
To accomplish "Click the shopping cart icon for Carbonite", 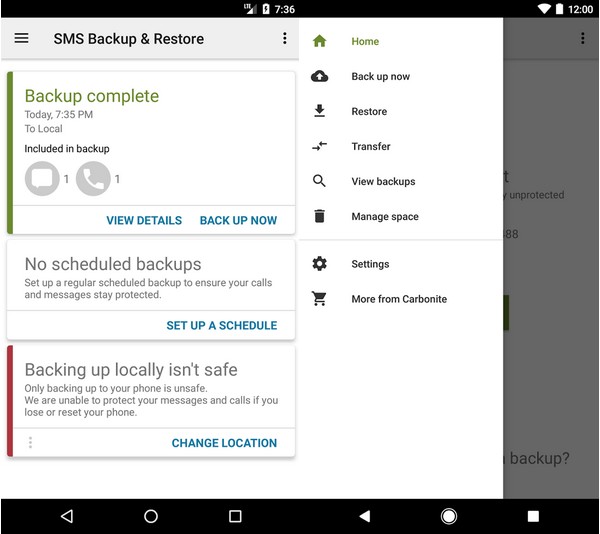I will tap(320, 299).
